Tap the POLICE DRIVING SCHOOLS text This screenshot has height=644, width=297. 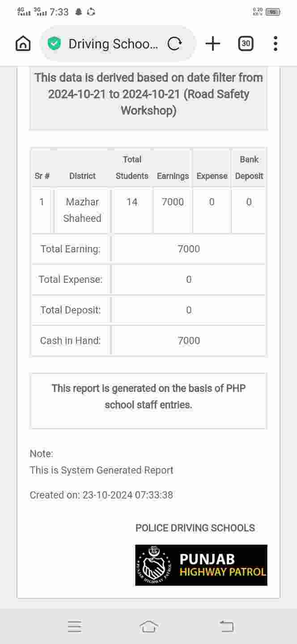195,528
